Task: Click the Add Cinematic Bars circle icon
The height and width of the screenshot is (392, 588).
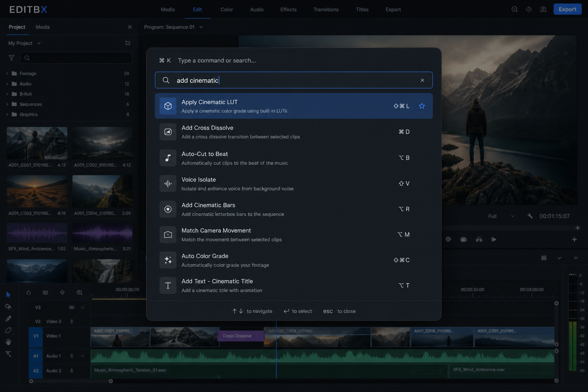Action: point(168,209)
